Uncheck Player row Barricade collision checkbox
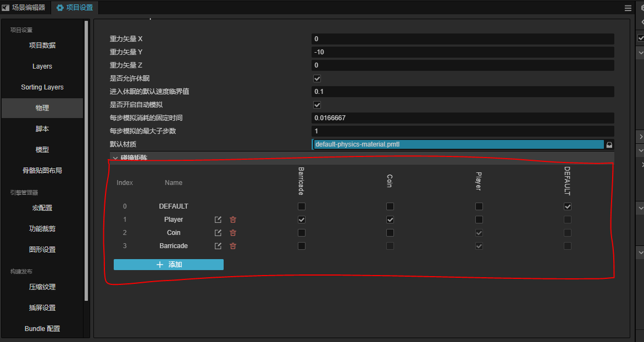 pos(302,220)
